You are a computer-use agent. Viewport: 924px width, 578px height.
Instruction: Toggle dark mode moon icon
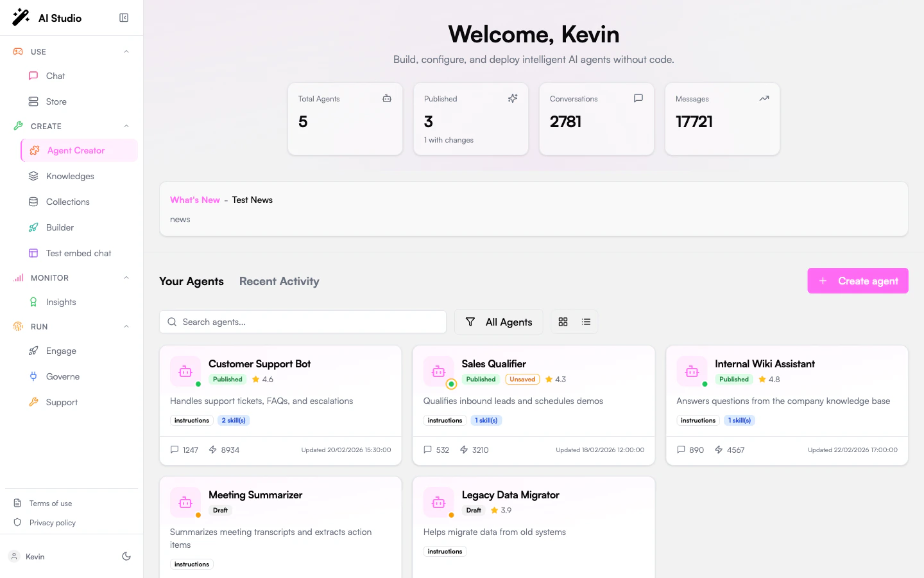126,556
